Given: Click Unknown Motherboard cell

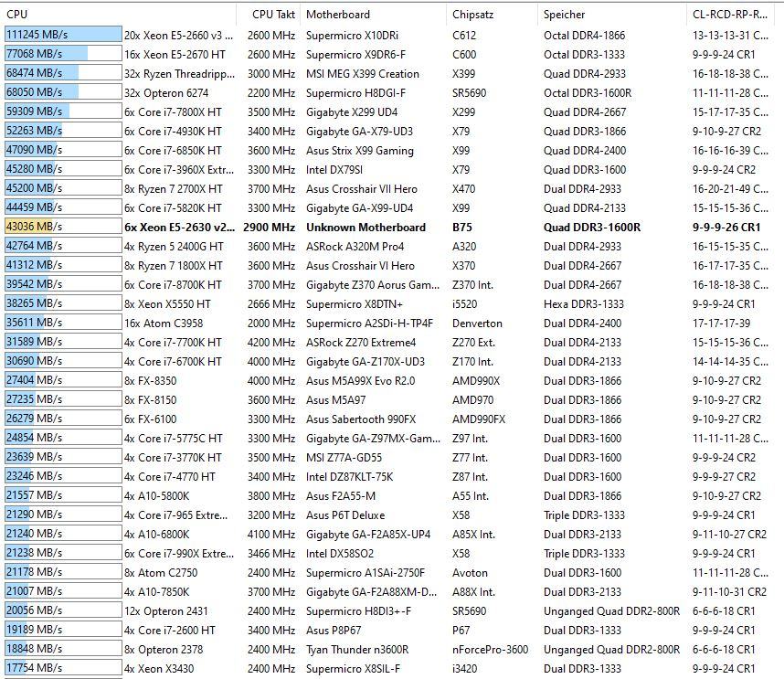Looking at the screenshot, I should [366, 228].
